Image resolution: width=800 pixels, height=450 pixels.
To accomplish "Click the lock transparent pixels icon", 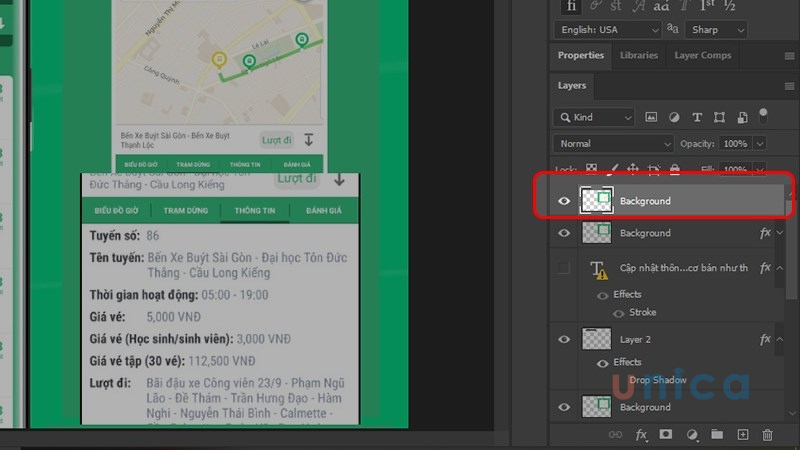I will (x=591, y=168).
